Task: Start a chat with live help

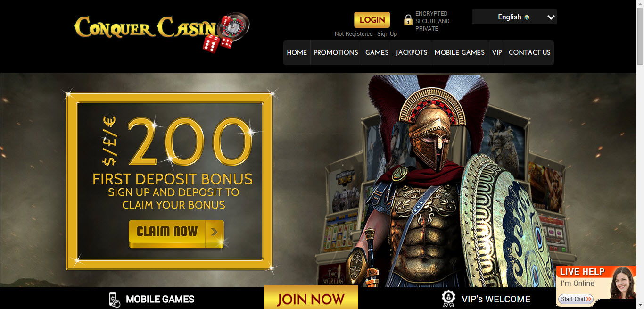Action: 576,299
